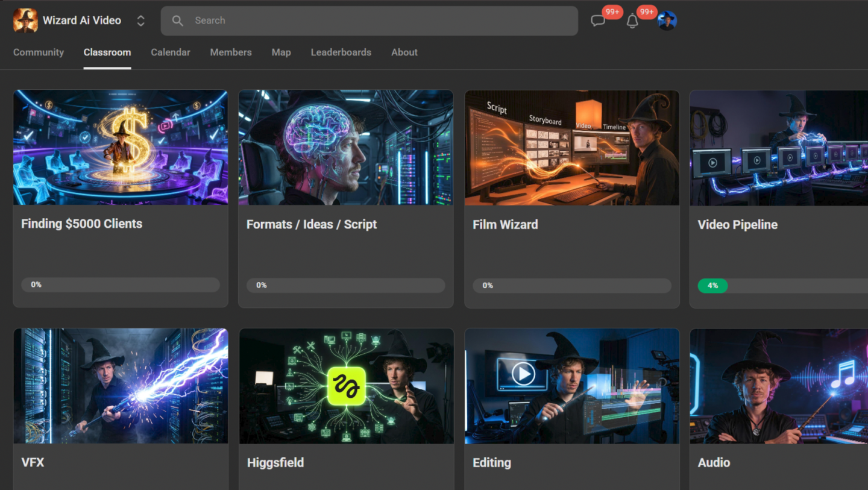Click the Film Wizard progress bar
This screenshot has height=490, width=868.
(x=572, y=285)
